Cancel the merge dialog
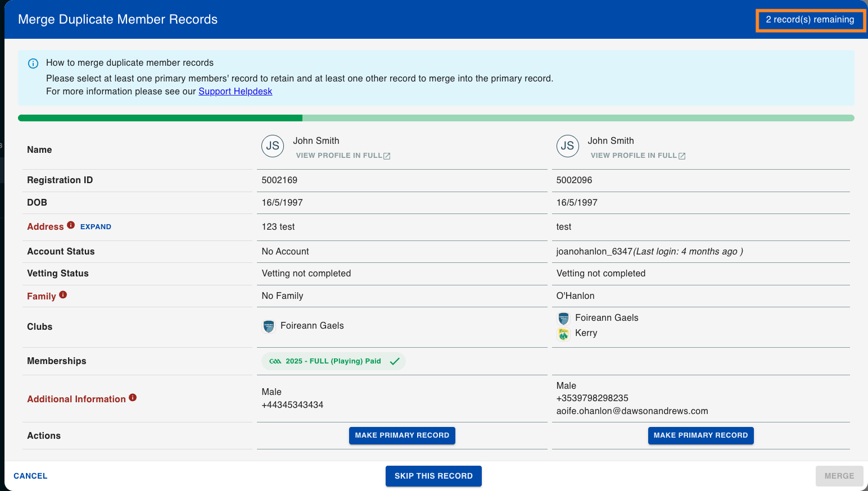Viewport: 868px width, 491px height. click(x=30, y=476)
